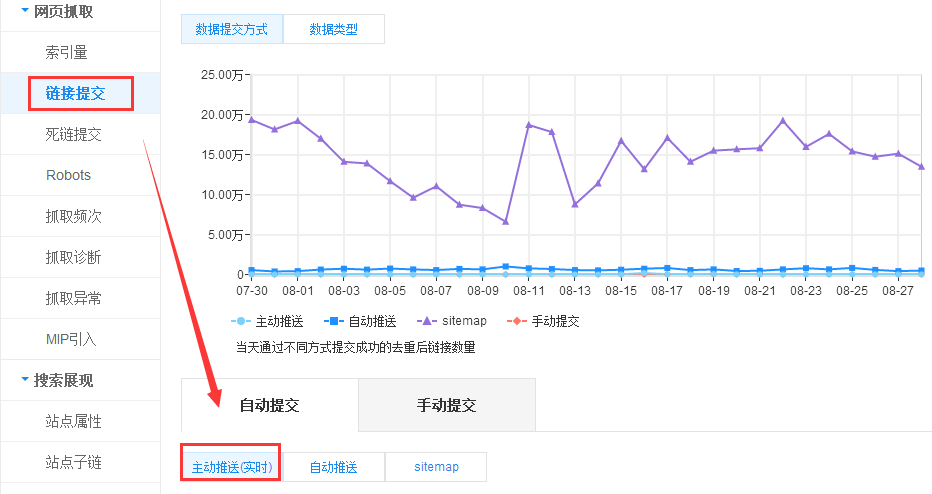The image size is (932, 494).
Task: Switch to 数据类型 chart tab
Action: point(333,29)
